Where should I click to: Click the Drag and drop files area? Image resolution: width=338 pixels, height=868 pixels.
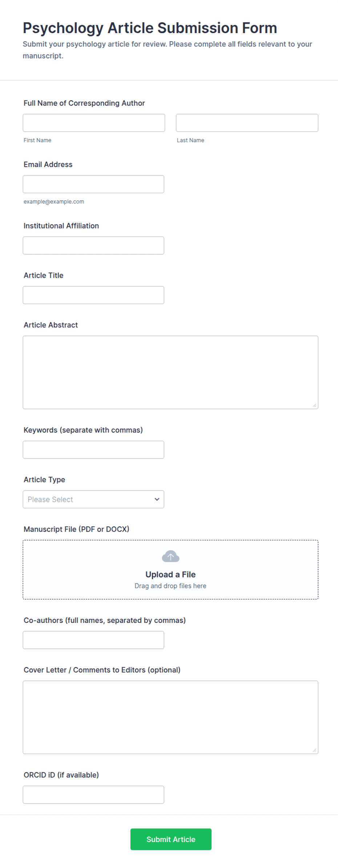(x=170, y=569)
